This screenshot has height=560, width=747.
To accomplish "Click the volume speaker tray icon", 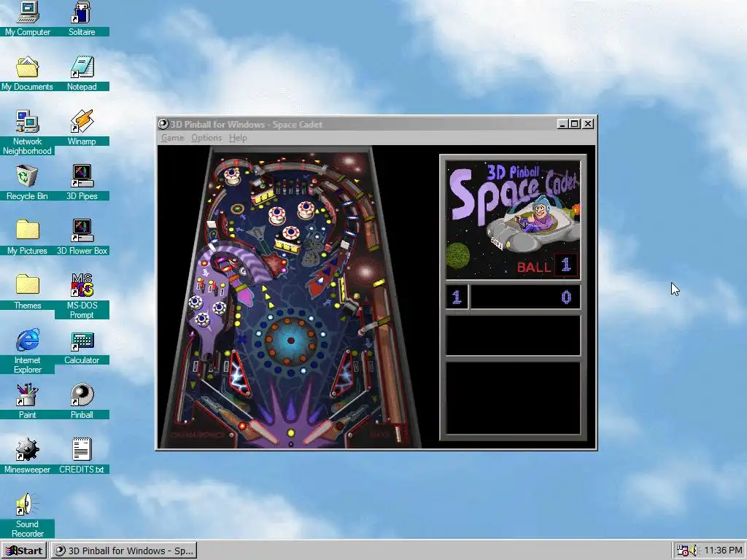I will [x=694, y=551].
